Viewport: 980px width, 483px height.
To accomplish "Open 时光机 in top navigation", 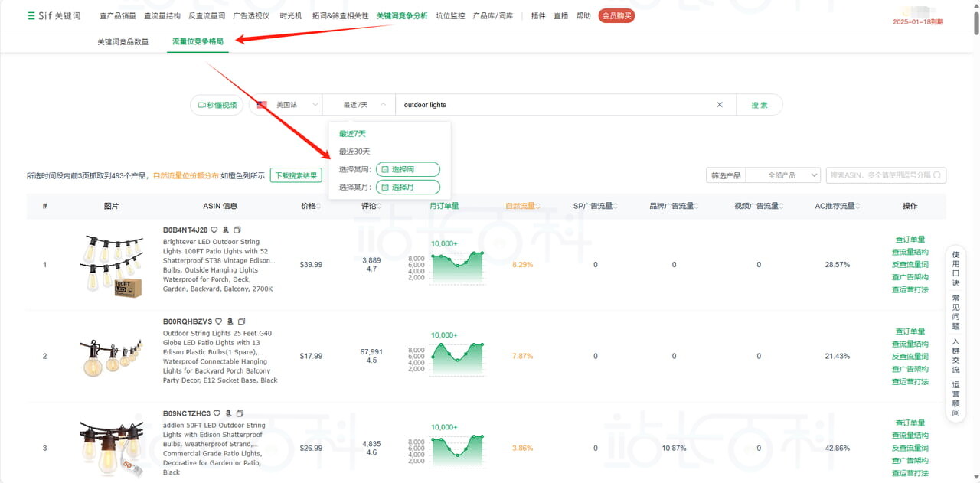I will pos(291,16).
